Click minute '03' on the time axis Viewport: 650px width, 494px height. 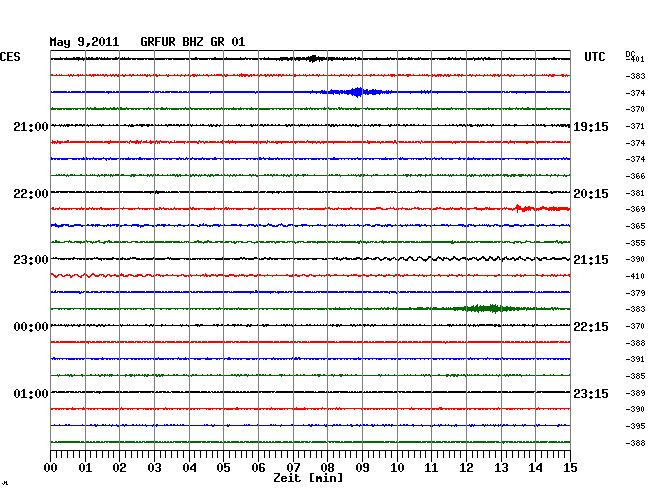[154, 468]
